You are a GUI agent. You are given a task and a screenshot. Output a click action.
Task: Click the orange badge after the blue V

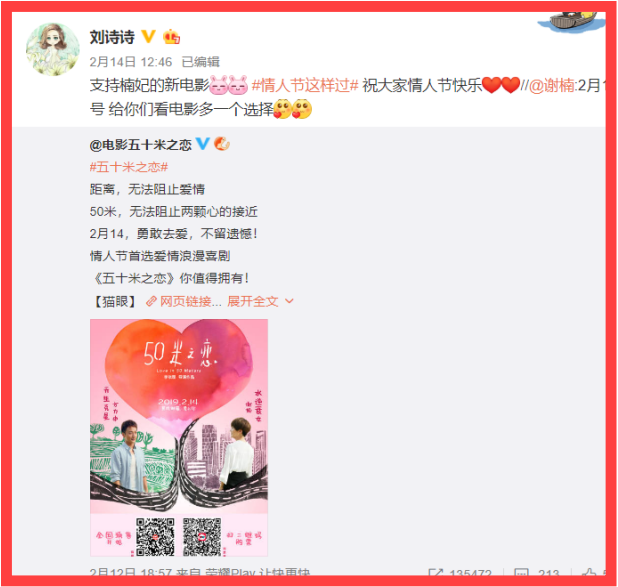point(222,143)
